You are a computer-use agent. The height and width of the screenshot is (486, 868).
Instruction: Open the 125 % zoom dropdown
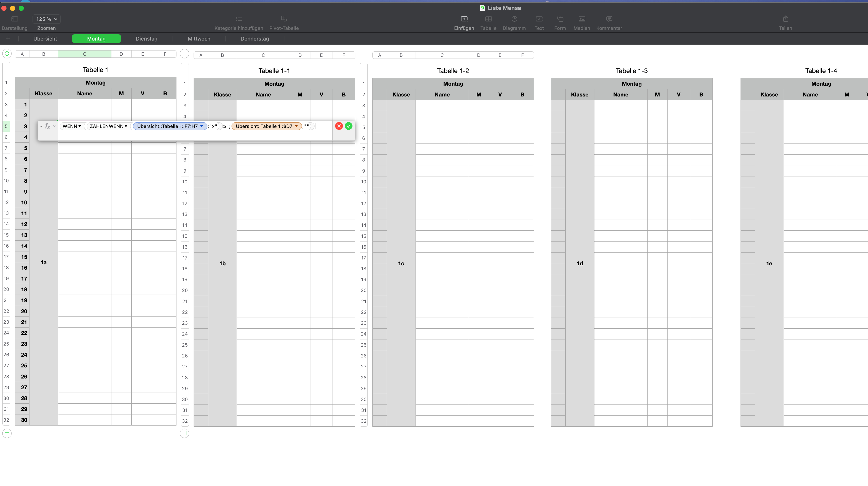click(x=46, y=19)
